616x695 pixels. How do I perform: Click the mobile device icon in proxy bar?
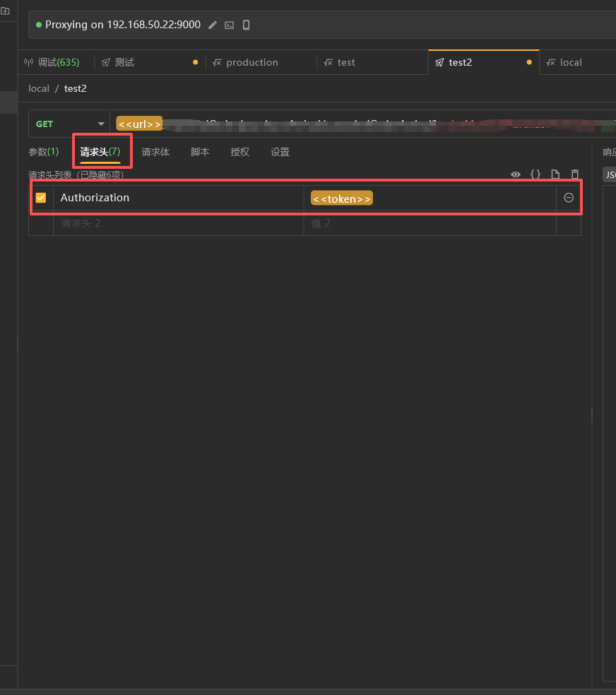pyautogui.click(x=247, y=25)
